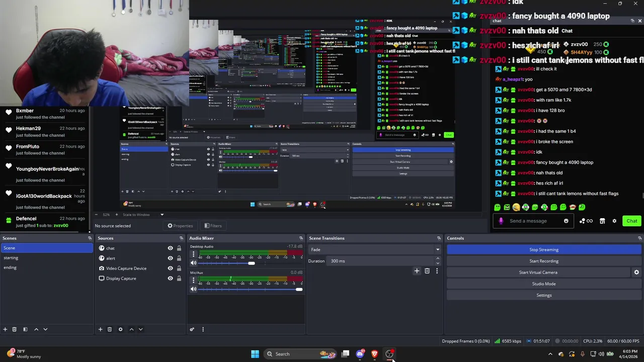Hide the alert source
This screenshot has width=644, height=362.
(x=170, y=258)
